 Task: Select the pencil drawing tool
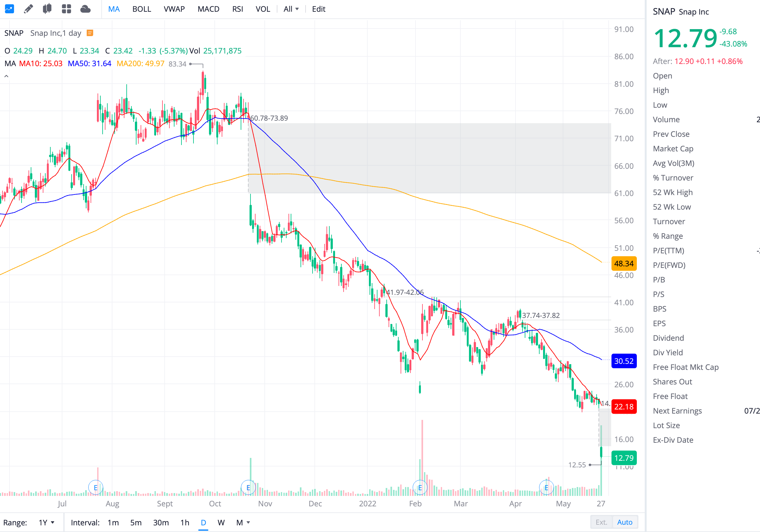coord(28,9)
